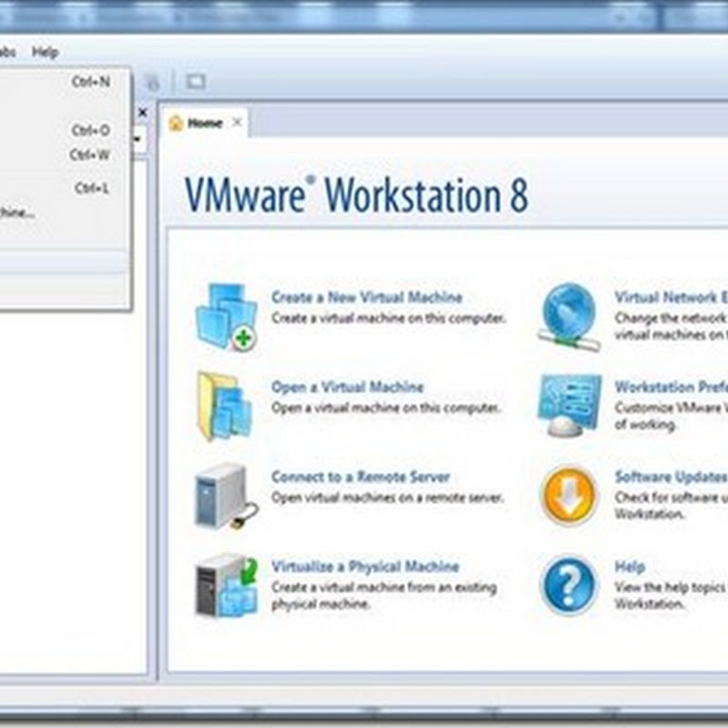The height and width of the screenshot is (728, 728).
Task: Click text "Open a virtual machine on this computer."
Action: (386, 408)
